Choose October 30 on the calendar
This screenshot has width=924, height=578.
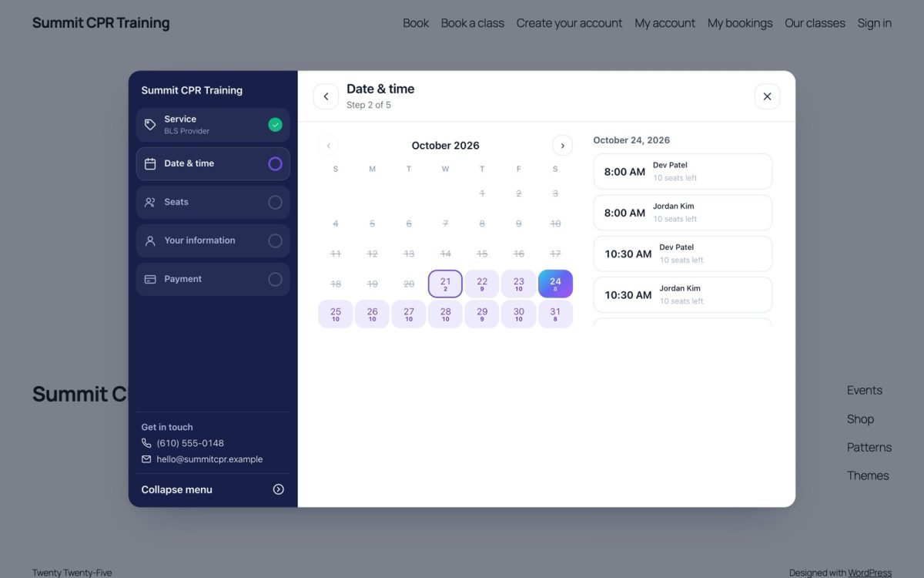[x=519, y=314]
